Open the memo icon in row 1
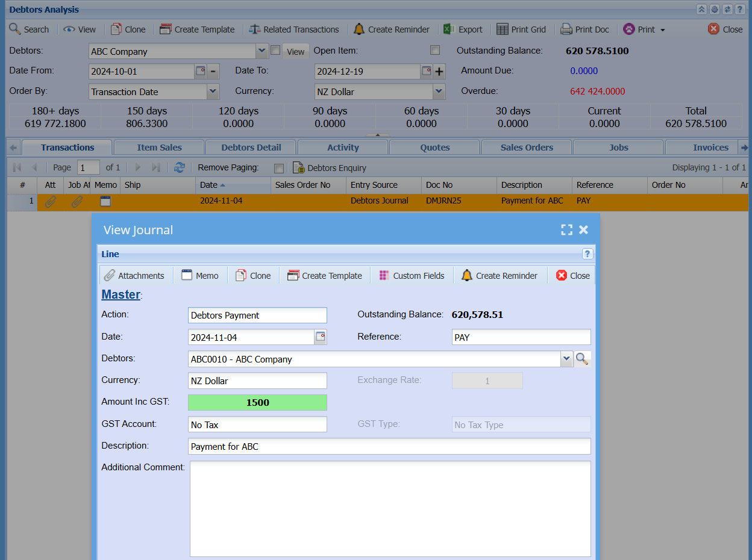 (105, 201)
